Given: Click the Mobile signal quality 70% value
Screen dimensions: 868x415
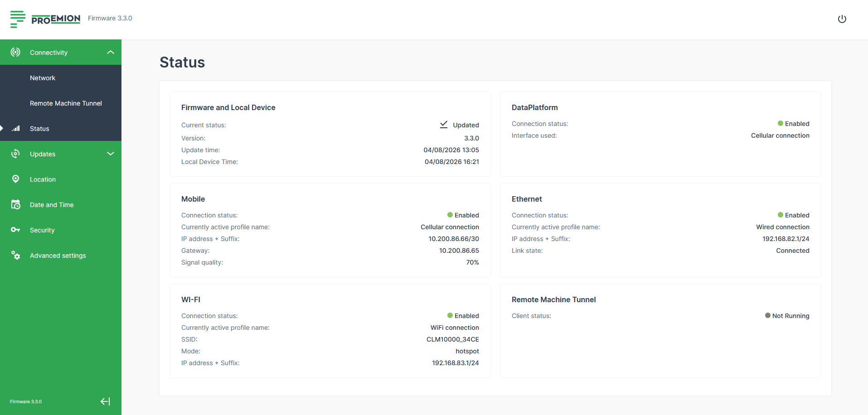Looking at the screenshot, I should (x=472, y=262).
